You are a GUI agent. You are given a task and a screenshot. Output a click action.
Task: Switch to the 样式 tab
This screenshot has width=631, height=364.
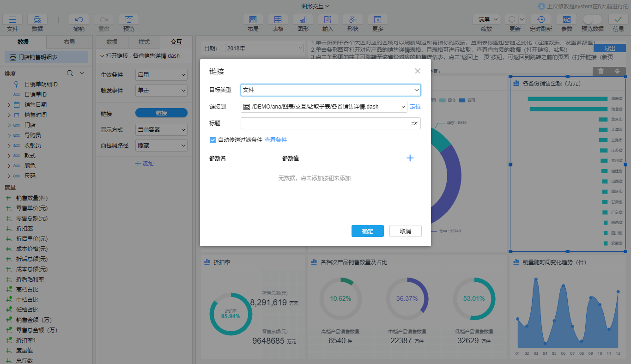click(x=144, y=42)
